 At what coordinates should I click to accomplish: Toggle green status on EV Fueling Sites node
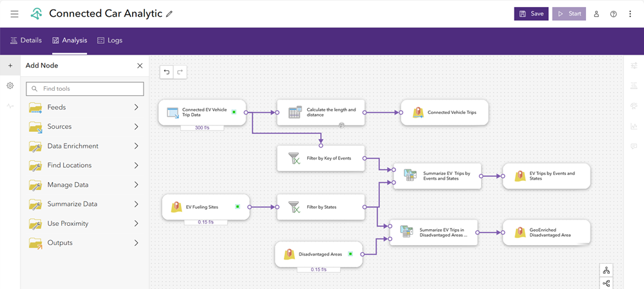click(238, 207)
